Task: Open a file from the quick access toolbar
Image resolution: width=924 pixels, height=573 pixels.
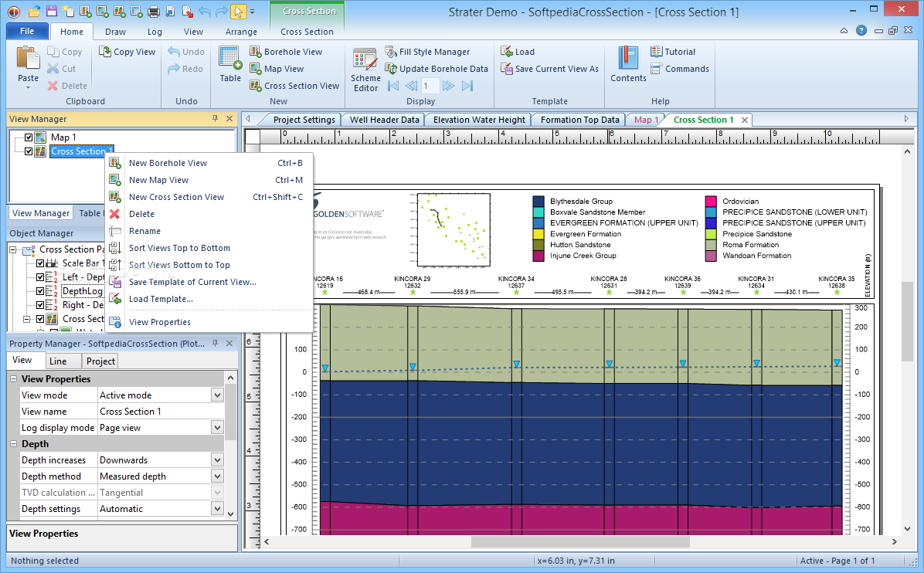Action: (34, 11)
